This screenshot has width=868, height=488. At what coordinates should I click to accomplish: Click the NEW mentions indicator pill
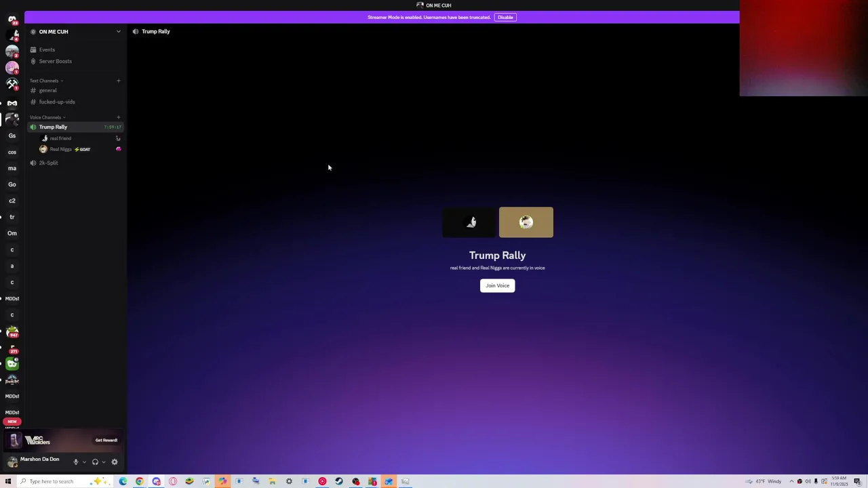point(12,422)
